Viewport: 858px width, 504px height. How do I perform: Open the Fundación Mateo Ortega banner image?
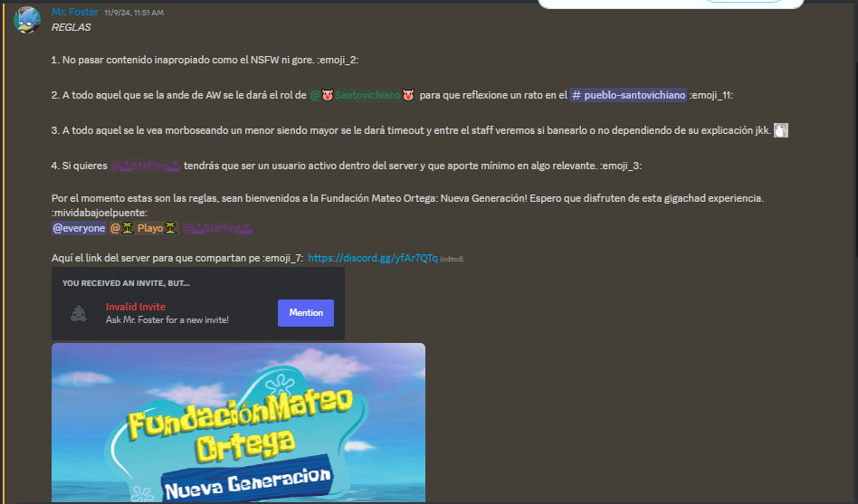[x=238, y=423]
